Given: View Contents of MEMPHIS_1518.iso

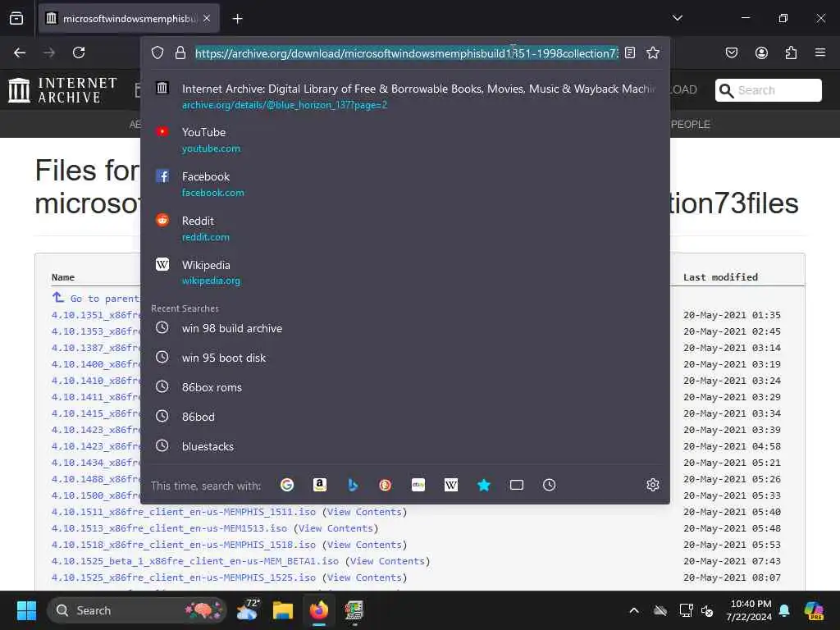Looking at the screenshot, I should [364, 545].
